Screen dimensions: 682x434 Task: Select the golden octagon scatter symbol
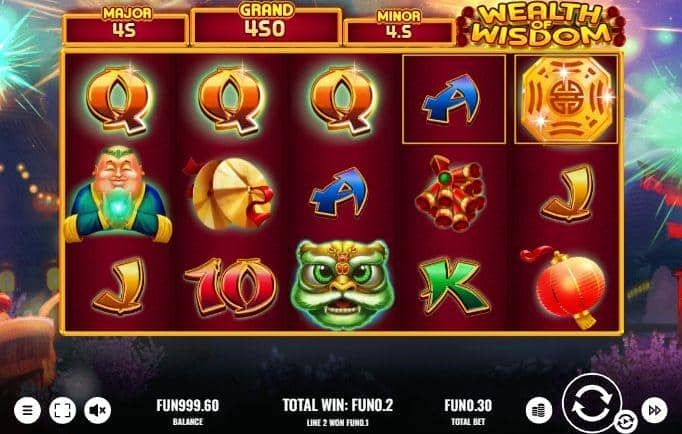(x=567, y=99)
